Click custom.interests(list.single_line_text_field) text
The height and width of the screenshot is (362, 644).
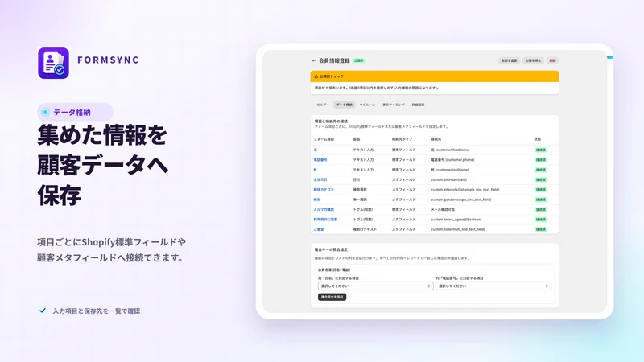[x=465, y=190]
